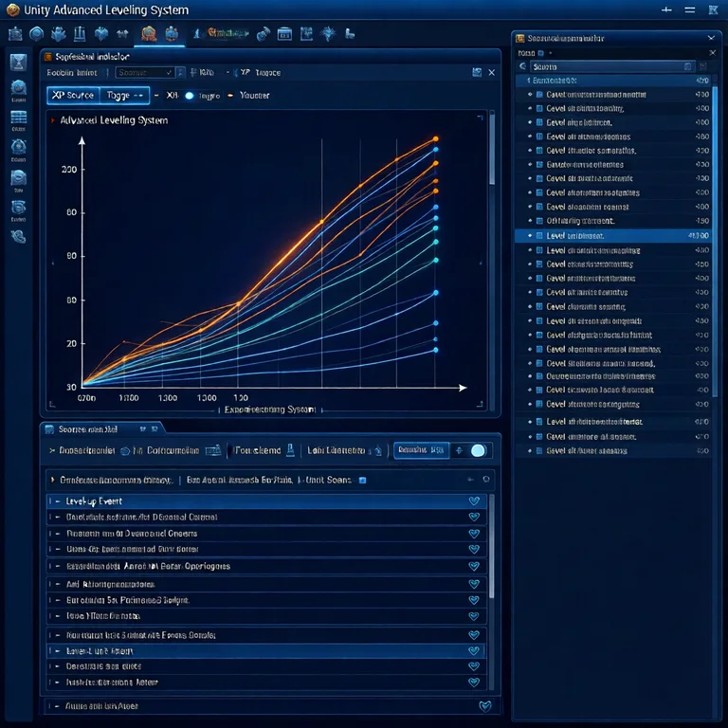Viewport: 728px width, 728px height.
Task: Click the monitor icon after 'Cotrcumelon' label
Action: [212, 450]
